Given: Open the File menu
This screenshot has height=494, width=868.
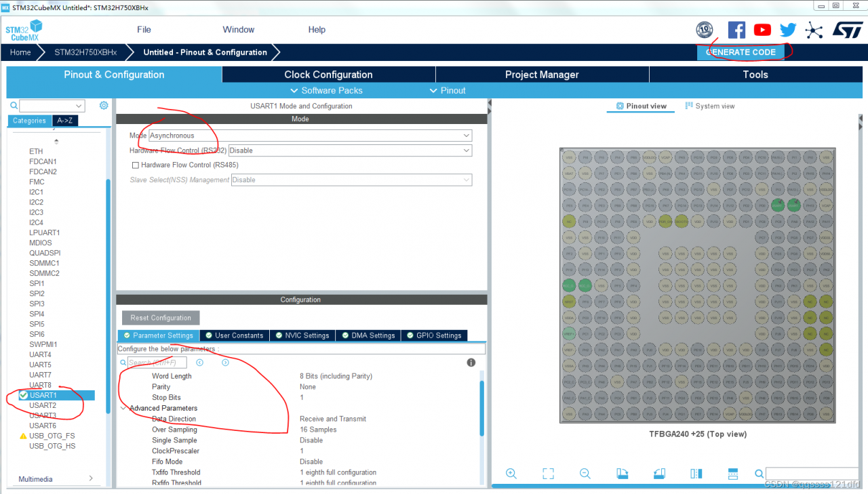Looking at the screenshot, I should pos(144,30).
